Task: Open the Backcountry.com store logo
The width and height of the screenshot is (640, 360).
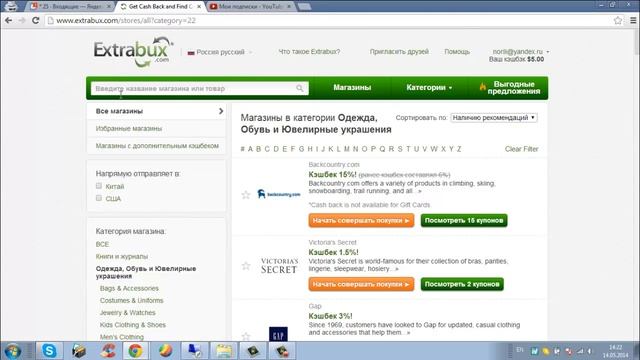Action: click(x=279, y=194)
